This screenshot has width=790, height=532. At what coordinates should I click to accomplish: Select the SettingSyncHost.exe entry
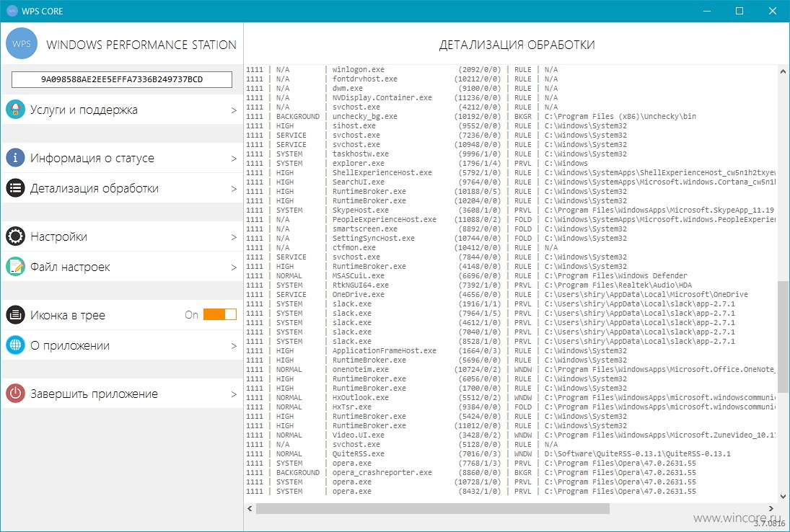(511, 238)
